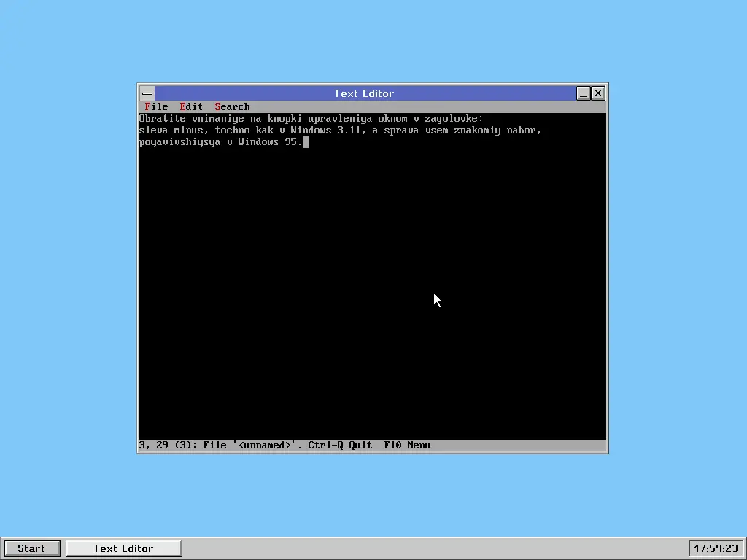
Task: Open the Search menu
Action: pyautogui.click(x=232, y=106)
